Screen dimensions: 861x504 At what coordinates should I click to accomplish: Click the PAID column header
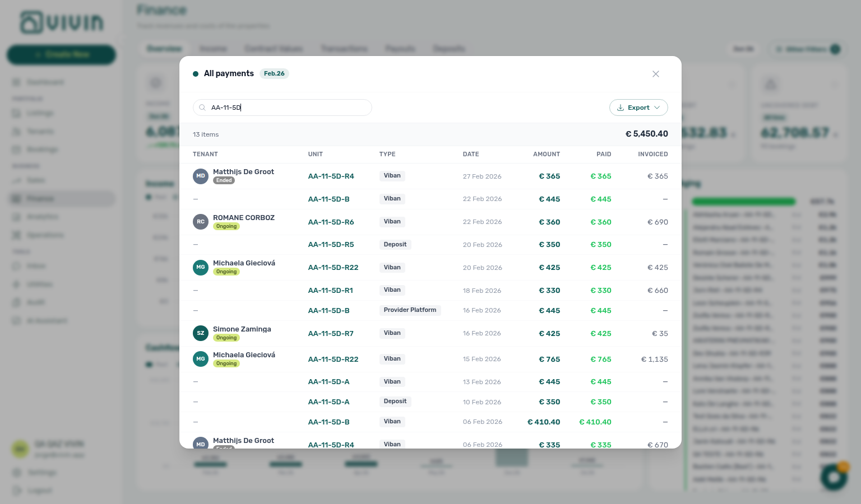[604, 154]
